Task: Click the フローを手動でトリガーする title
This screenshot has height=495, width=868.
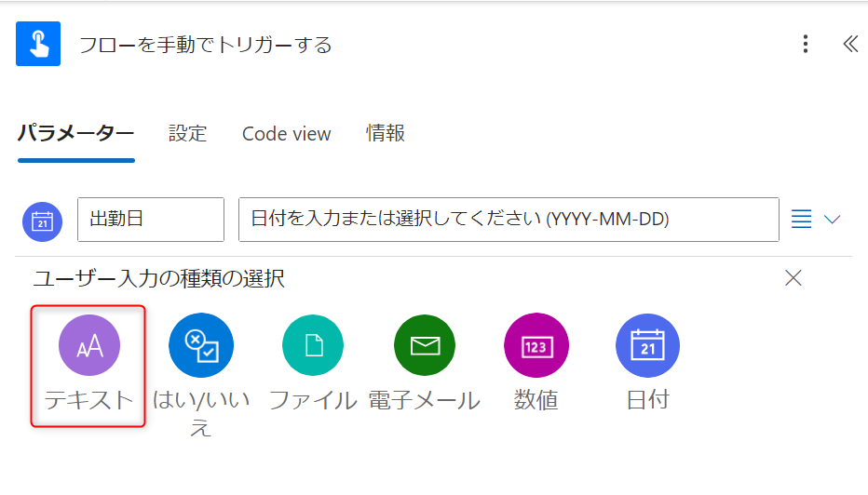Action: 206,45
